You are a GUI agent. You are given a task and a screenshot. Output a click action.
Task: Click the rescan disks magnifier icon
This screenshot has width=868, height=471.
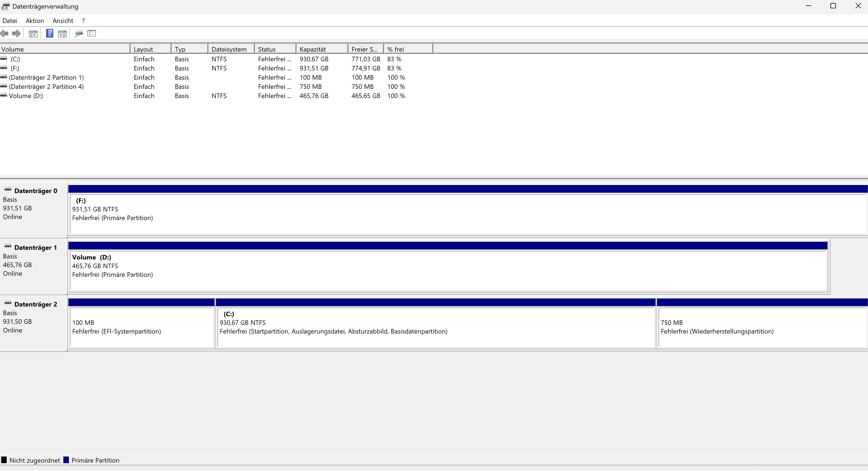tap(79, 33)
